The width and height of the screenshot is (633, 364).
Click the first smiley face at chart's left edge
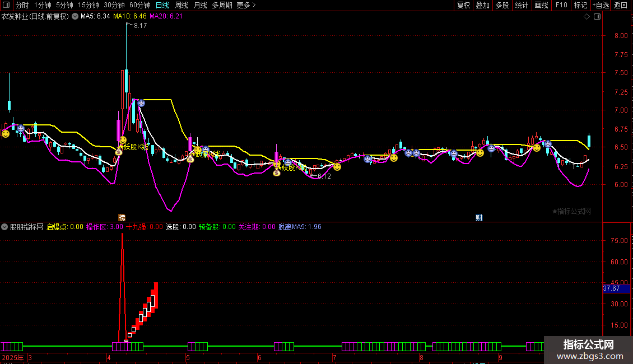(6, 133)
